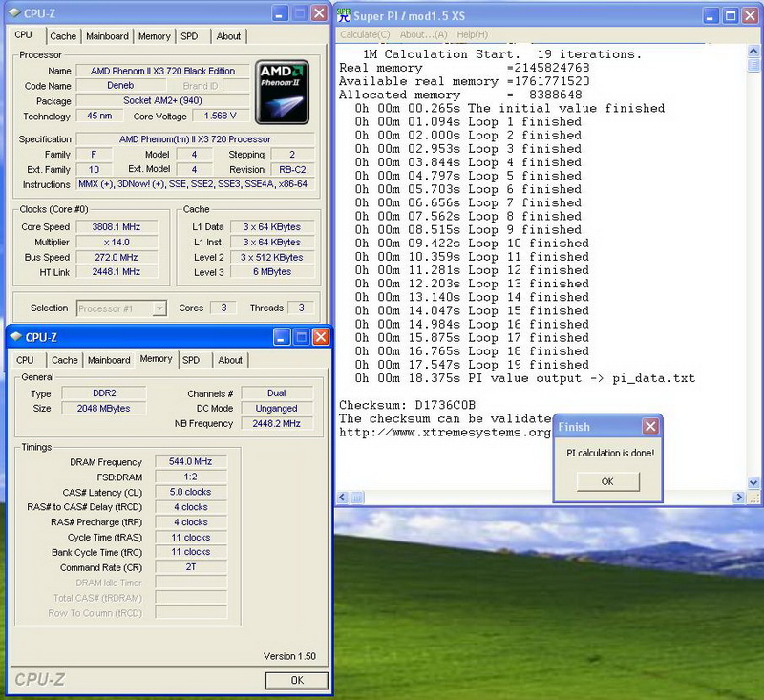Screen dimensions: 764x700
Task: Open the Help menu in Super PI
Action: [x=472, y=34]
